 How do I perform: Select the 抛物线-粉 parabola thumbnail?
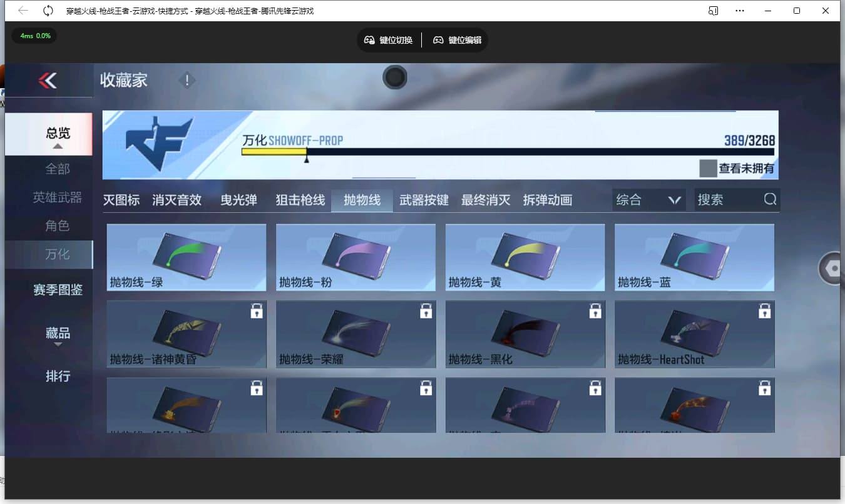(355, 256)
